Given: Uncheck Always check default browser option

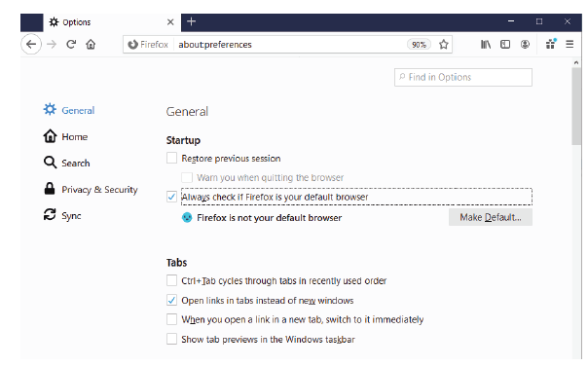Looking at the screenshot, I should 171,197.
